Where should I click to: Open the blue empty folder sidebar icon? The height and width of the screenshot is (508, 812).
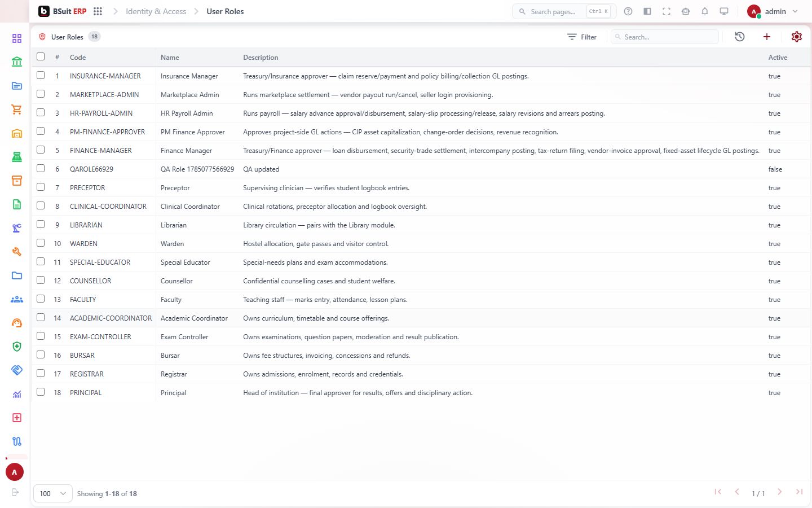[x=17, y=275]
